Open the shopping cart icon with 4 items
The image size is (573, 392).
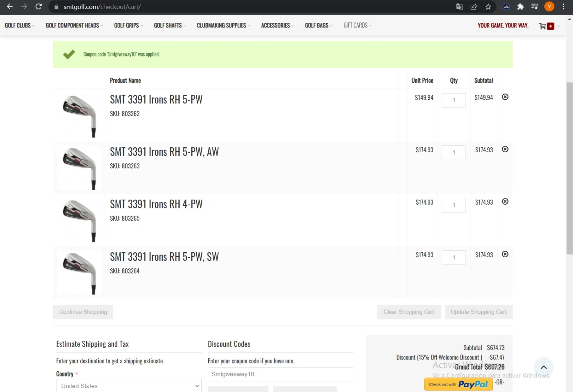(x=546, y=26)
